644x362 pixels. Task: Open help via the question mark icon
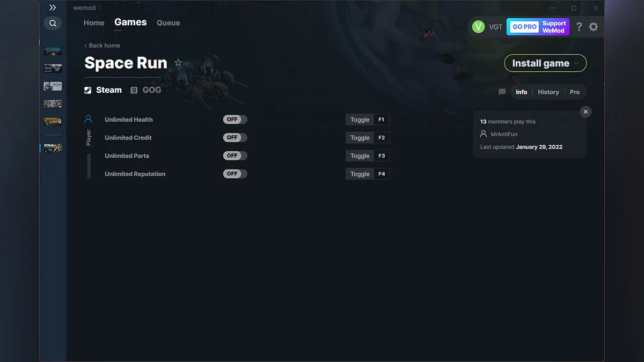(579, 26)
